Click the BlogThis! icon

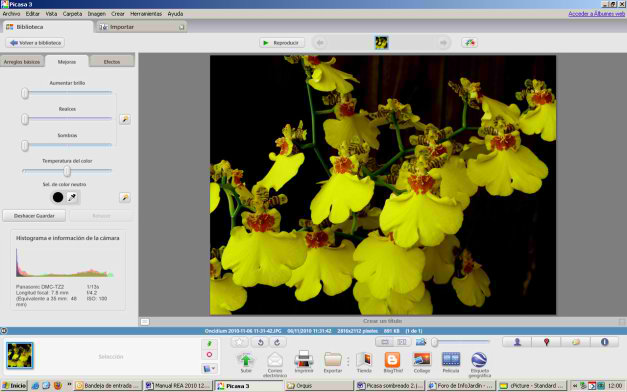pos(392,360)
